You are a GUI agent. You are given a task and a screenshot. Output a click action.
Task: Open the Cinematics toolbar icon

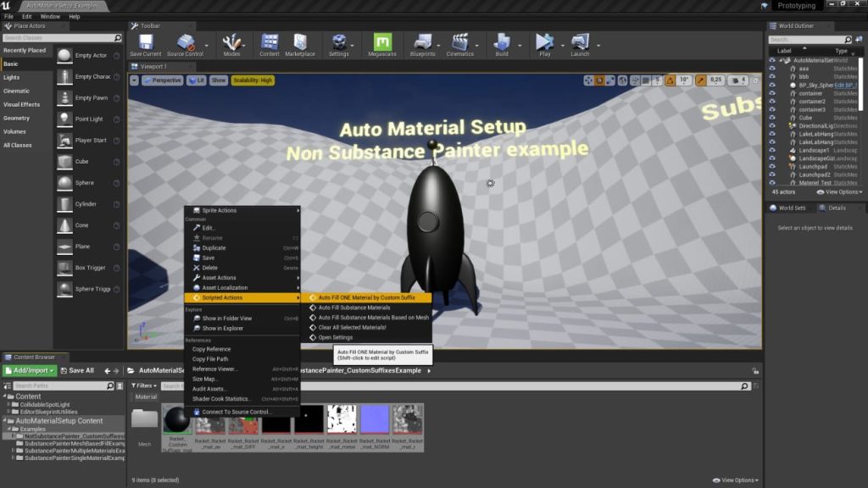point(460,41)
